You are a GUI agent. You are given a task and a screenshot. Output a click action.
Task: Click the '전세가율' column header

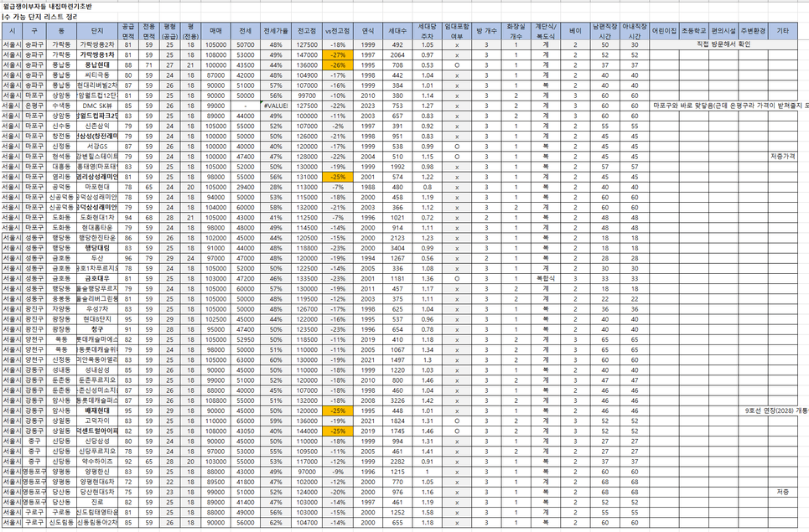pos(276,31)
